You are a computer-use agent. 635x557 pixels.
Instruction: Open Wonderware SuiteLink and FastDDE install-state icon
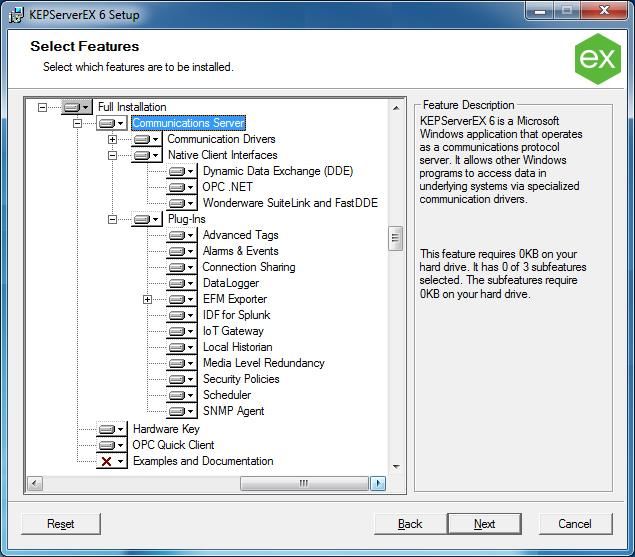pos(182,203)
